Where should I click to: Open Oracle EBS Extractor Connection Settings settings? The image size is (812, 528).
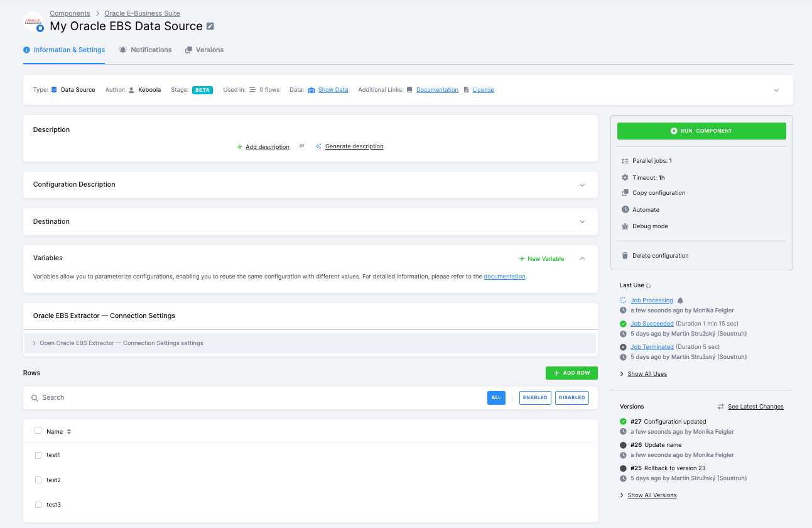310,343
